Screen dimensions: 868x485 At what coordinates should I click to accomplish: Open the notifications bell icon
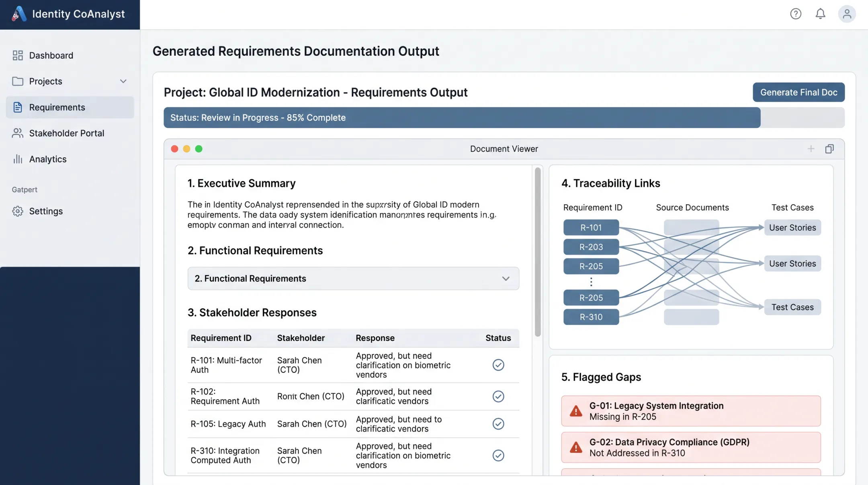point(820,14)
